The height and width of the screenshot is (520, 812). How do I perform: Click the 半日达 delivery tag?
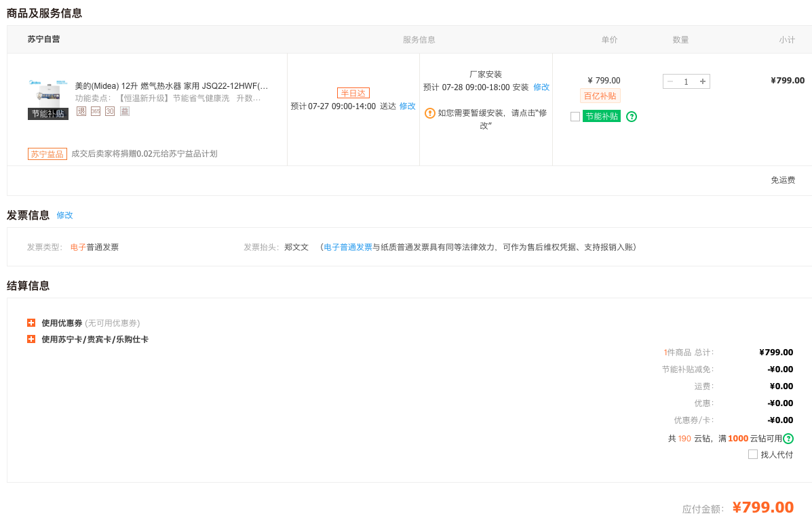tap(353, 93)
